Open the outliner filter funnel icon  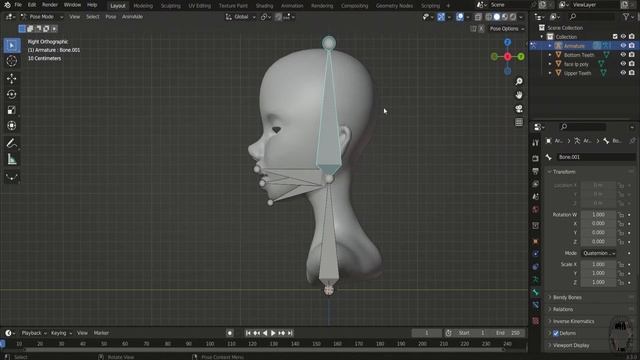coord(626,17)
